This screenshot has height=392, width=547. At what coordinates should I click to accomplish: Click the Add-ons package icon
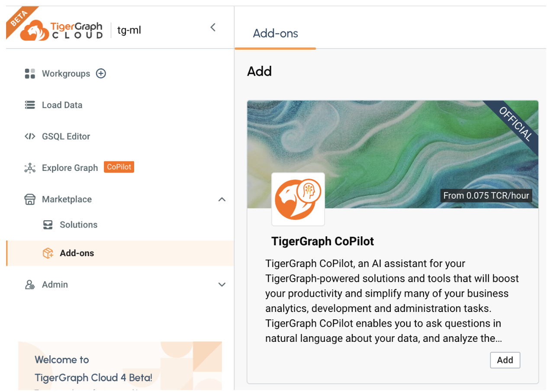(x=47, y=253)
